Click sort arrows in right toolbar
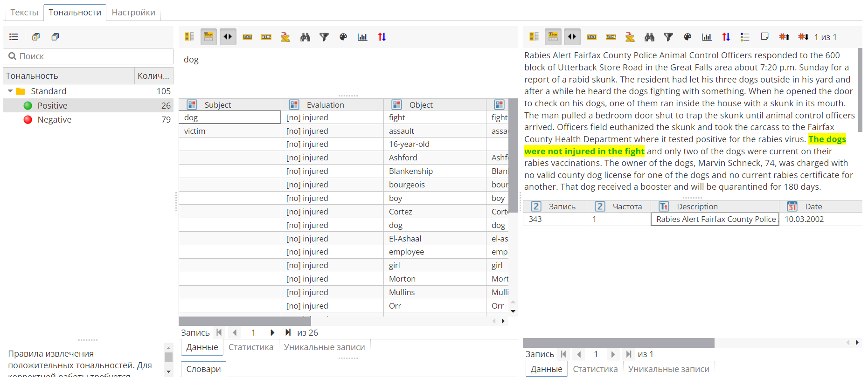The image size is (868, 379). click(x=726, y=37)
